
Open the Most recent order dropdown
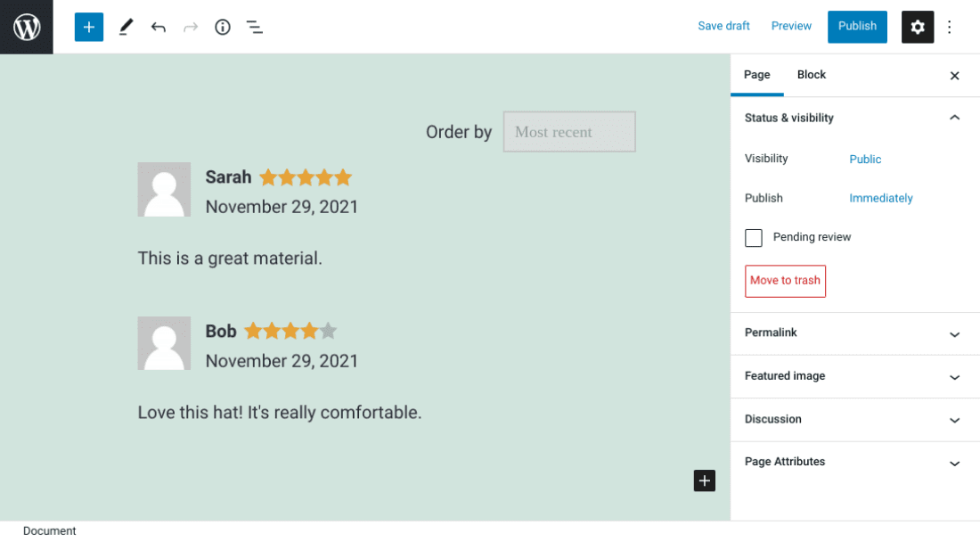[568, 131]
